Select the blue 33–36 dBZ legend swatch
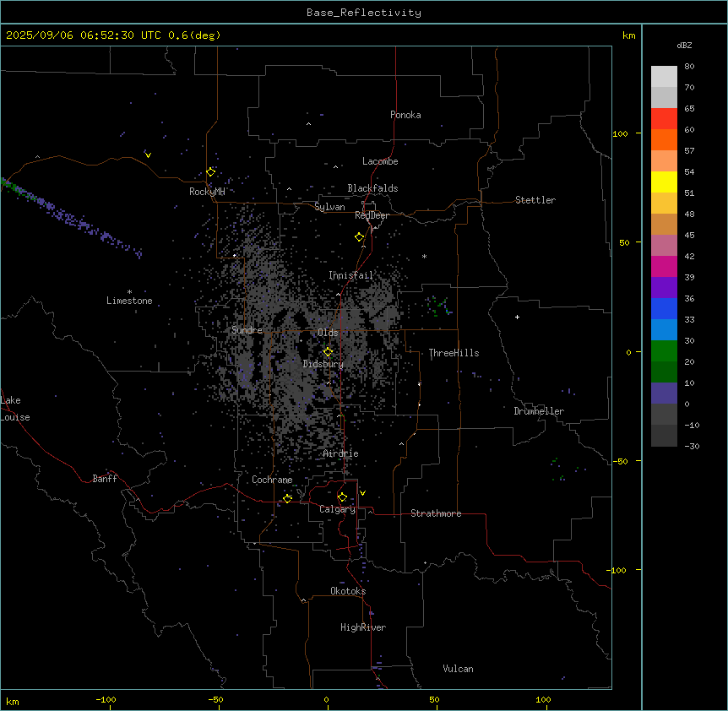Image resolution: width=728 pixels, height=711 pixels. 664,308
